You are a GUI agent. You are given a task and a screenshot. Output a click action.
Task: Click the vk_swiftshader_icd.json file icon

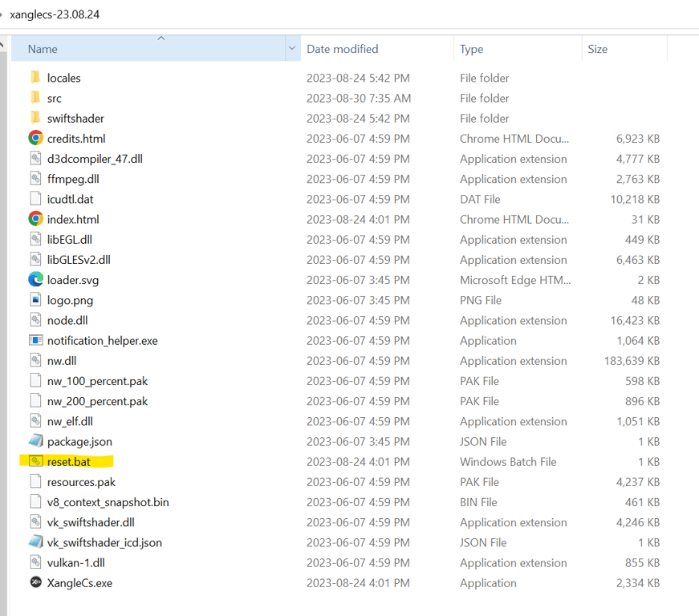point(35,542)
